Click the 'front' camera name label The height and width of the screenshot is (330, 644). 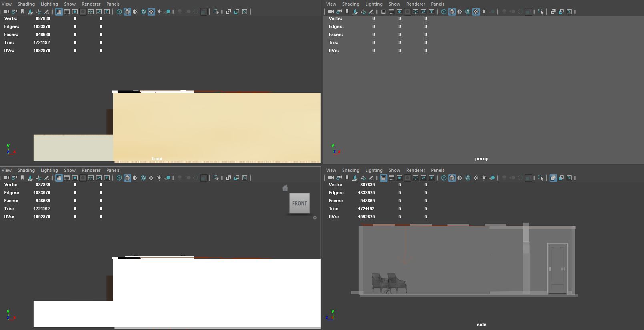(157, 159)
